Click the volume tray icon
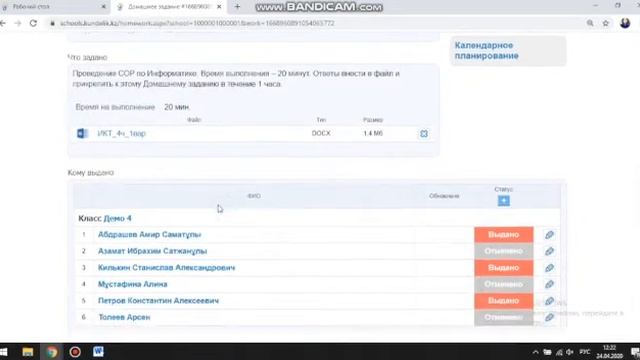 click(570, 352)
